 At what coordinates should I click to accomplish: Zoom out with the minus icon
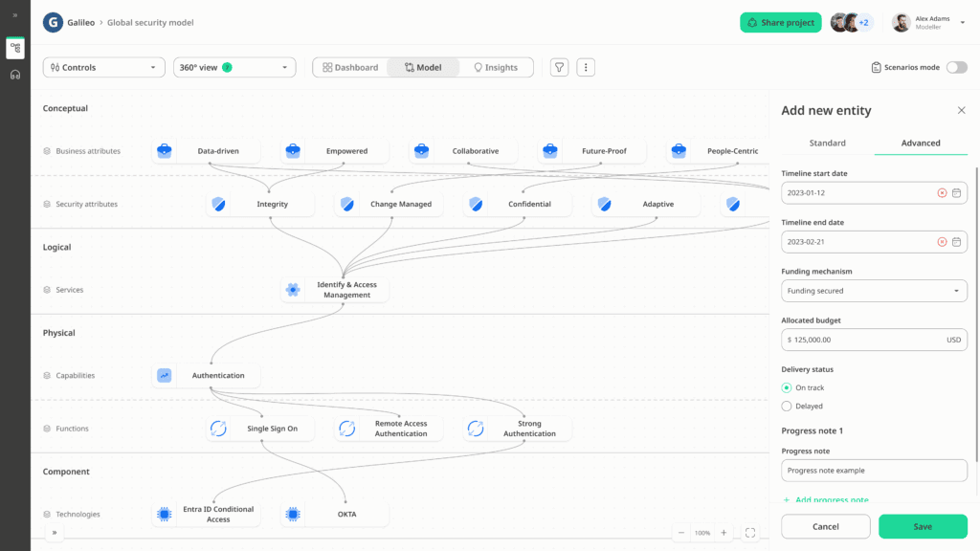click(681, 533)
